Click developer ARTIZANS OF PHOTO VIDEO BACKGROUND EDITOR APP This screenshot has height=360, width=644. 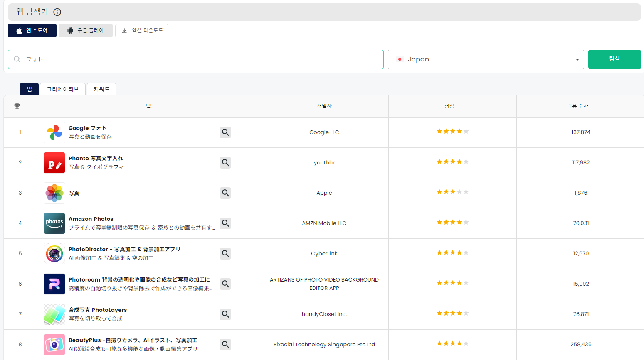(x=324, y=284)
